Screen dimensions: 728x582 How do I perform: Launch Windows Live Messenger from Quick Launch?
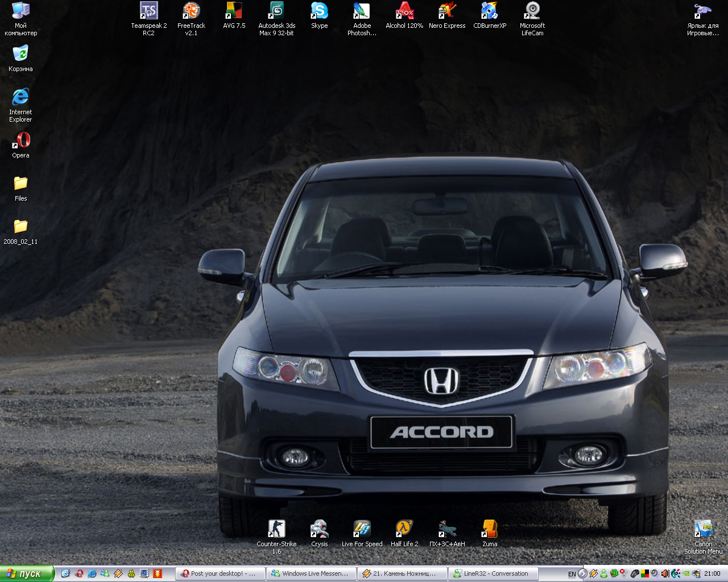(x=105, y=573)
